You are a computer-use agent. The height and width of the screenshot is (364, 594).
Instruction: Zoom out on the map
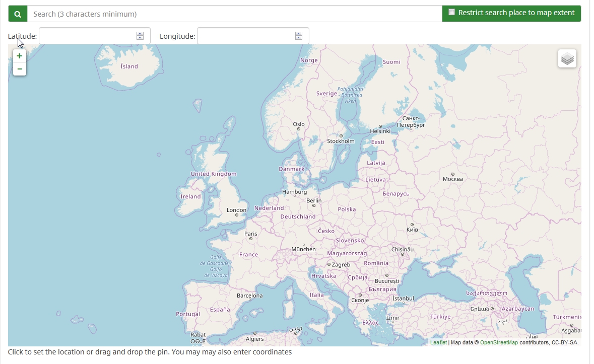[x=20, y=69]
